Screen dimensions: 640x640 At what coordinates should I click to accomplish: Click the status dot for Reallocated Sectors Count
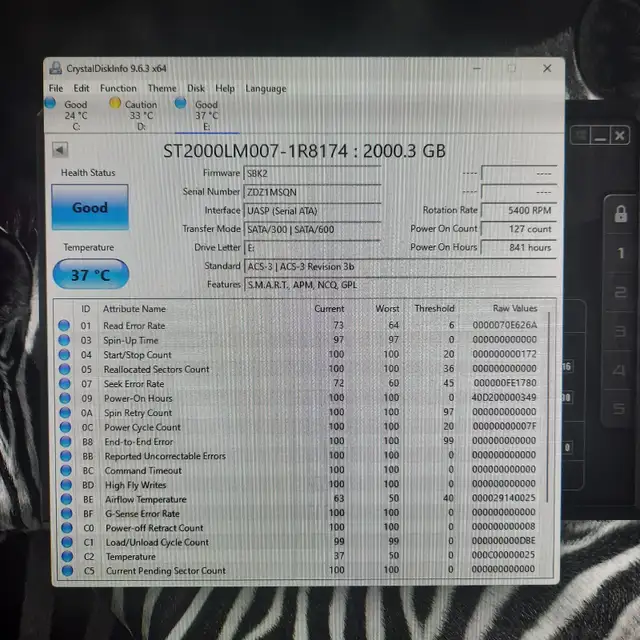[x=64, y=369]
